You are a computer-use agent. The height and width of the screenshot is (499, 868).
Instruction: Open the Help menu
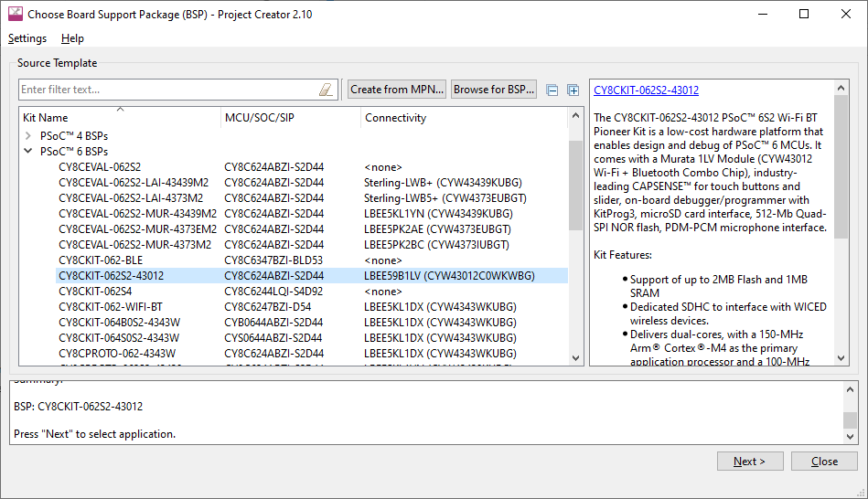tap(72, 38)
